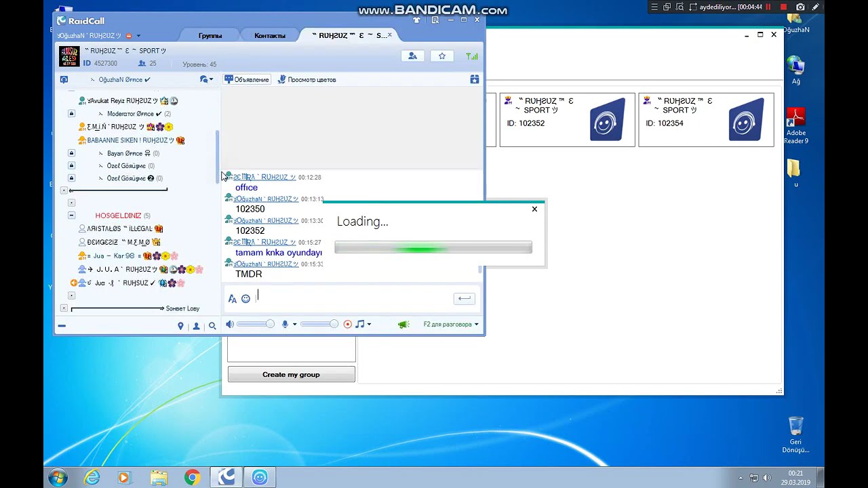Switch to the Контакты tab
The height and width of the screenshot is (488, 868).
[270, 35]
